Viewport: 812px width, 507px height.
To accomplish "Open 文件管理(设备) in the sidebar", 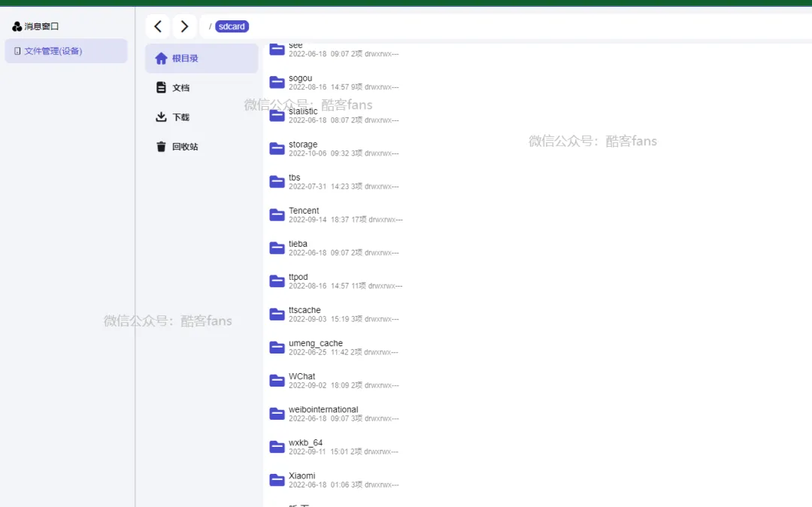I will point(65,50).
